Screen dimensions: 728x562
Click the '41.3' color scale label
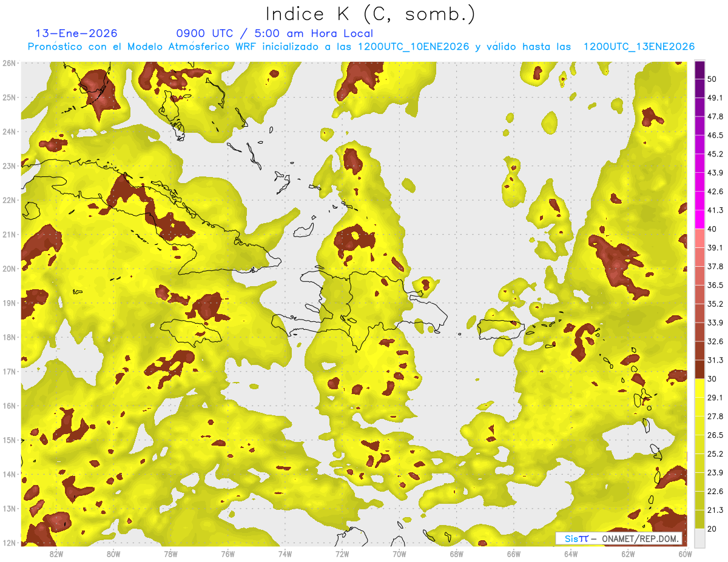click(x=715, y=210)
